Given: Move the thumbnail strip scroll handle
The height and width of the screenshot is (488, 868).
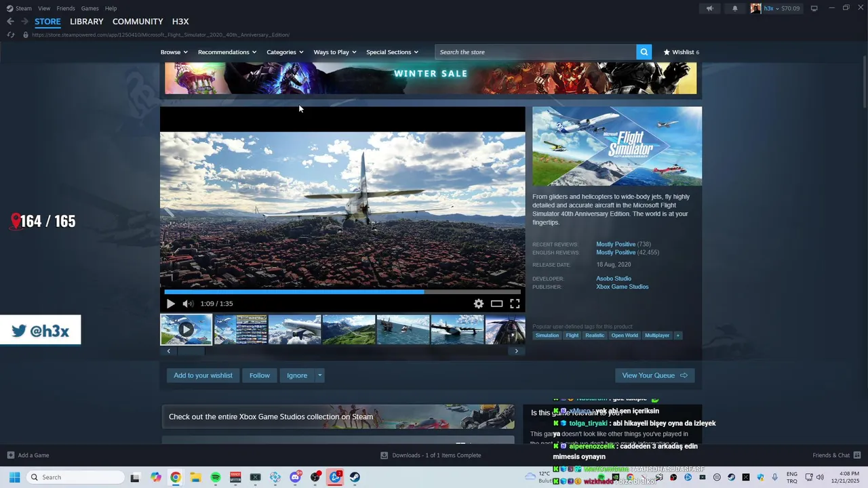Looking at the screenshot, I should 191,351.
